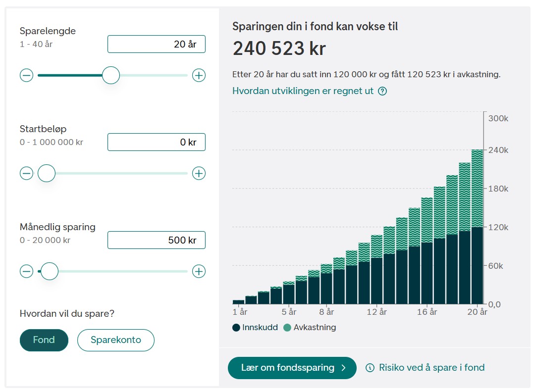Screen dimensions: 533x392
Task: Raise Månedlig sparing with plus icon
Action: (199, 271)
